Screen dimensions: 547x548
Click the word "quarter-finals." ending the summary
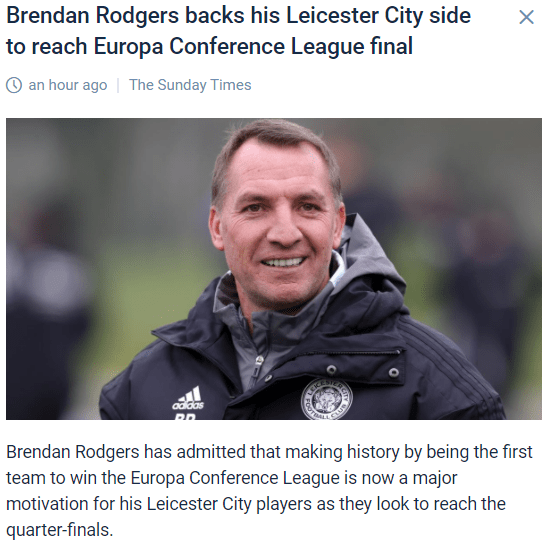coord(60,530)
